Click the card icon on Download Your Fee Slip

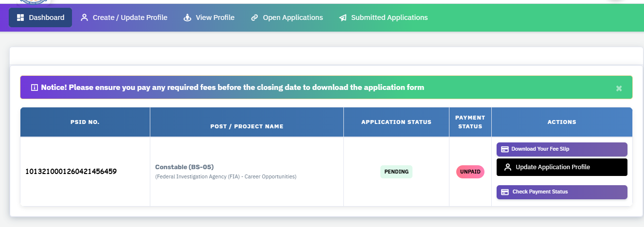tap(505, 149)
